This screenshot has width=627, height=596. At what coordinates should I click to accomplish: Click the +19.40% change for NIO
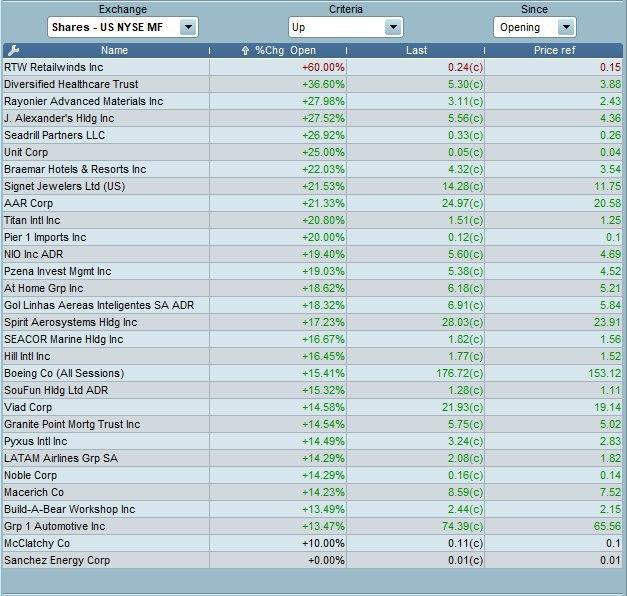(323, 254)
